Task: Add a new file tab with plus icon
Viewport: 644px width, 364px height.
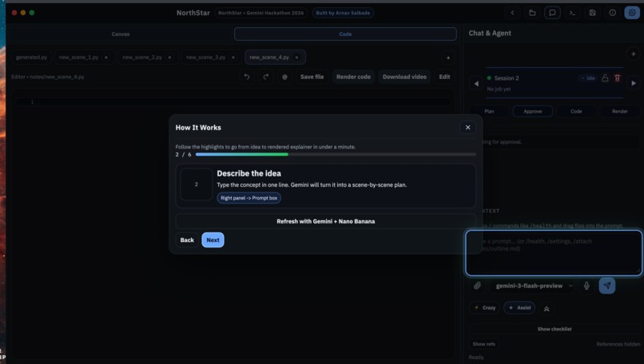Action: (448, 57)
